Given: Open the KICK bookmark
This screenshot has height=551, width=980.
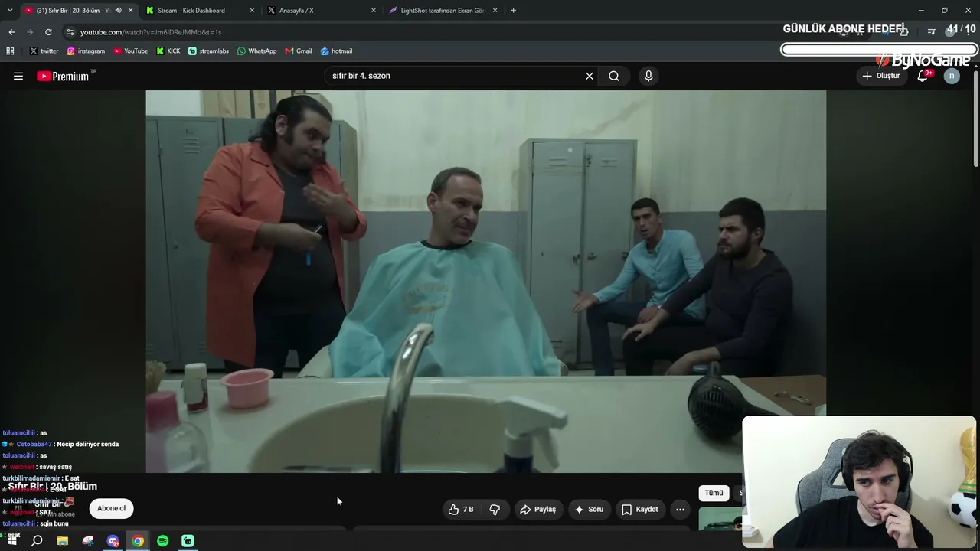Looking at the screenshot, I should 168,51.
